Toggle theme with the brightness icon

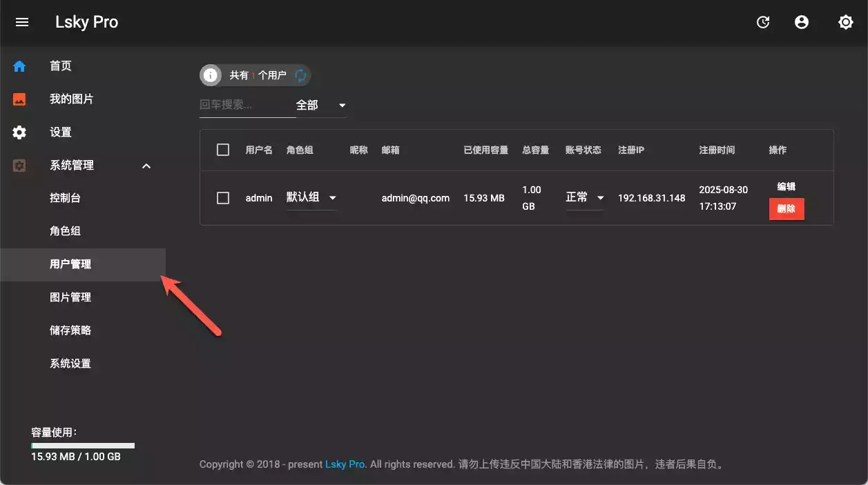coord(845,22)
